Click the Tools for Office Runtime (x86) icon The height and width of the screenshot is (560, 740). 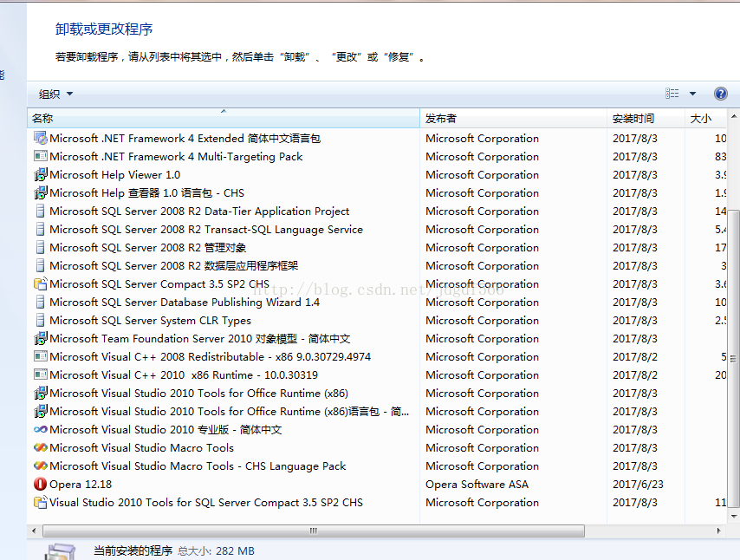pyautogui.click(x=41, y=394)
